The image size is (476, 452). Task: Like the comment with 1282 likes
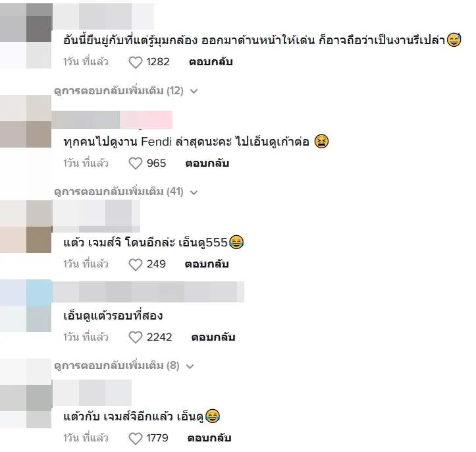pyautogui.click(x=136, y=63)
